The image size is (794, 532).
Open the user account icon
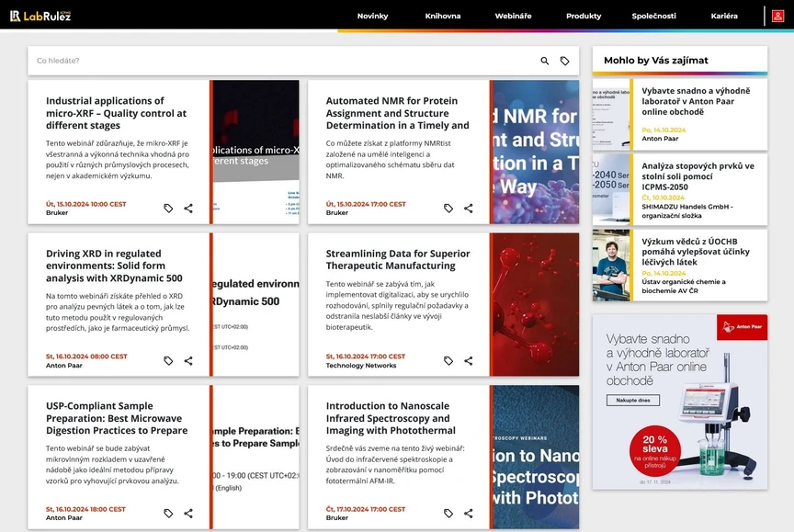(777, 17)
